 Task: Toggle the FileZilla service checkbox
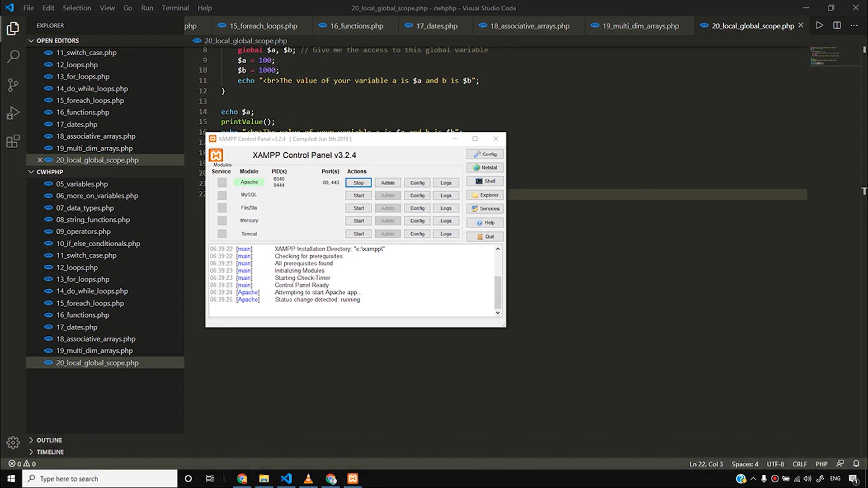(x=222, y=208)
